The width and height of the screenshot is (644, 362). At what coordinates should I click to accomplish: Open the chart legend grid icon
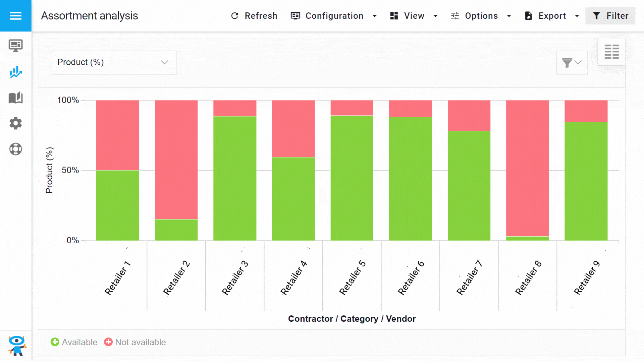click(611, 52)
